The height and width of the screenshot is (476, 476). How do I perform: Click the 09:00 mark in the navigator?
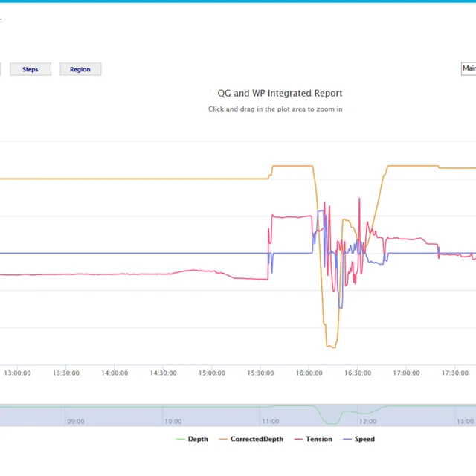click(76, 421)
